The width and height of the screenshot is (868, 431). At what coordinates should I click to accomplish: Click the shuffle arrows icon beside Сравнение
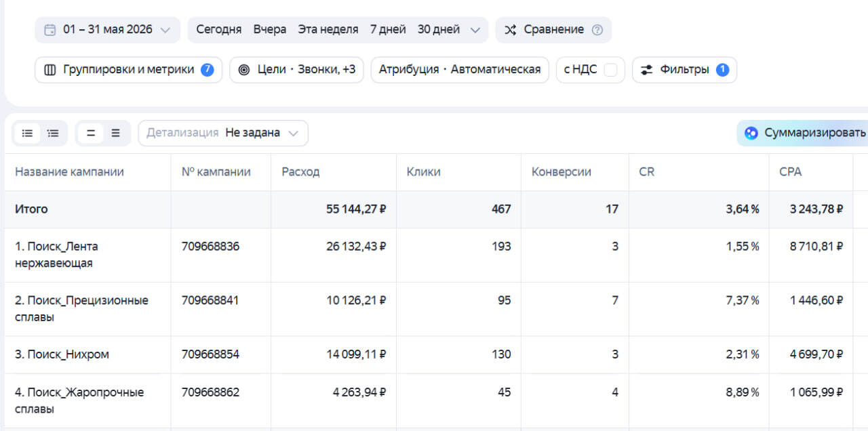click(511, 30)
